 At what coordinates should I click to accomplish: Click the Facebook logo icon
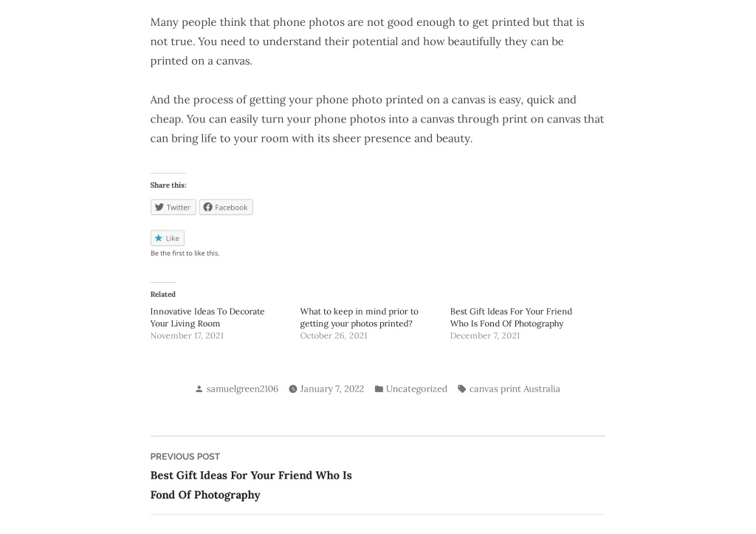click(207, 207)
